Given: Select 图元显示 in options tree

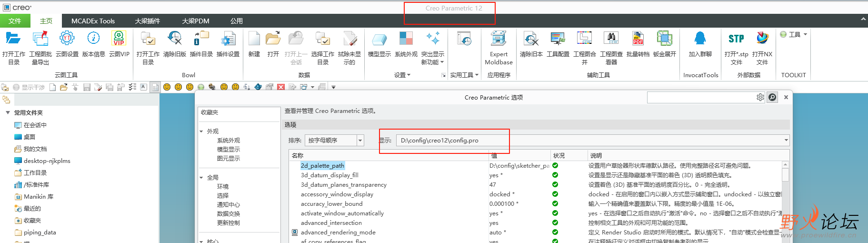Looking at the screenshot, I should [x=229, y=159].
